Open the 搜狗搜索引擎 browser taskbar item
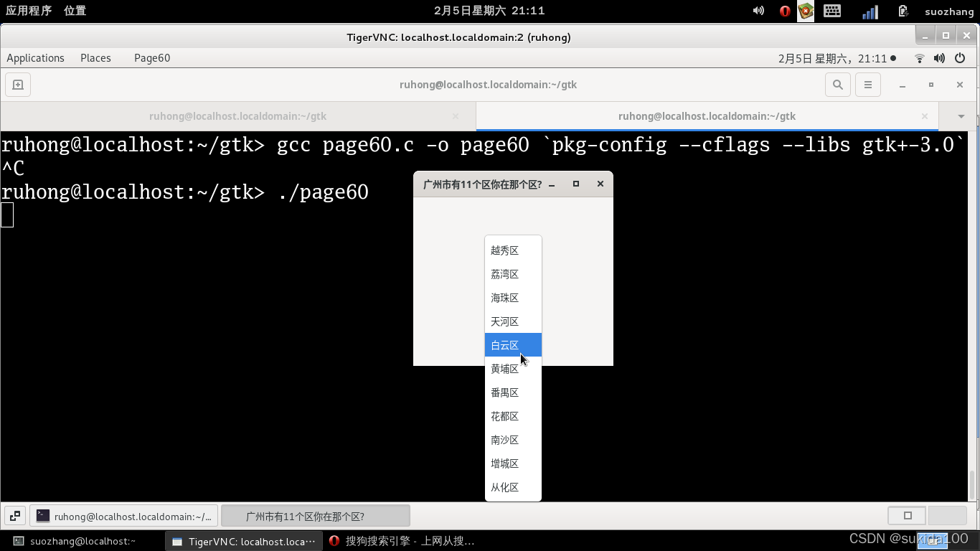980x551 pixels. tap(402, 541)
